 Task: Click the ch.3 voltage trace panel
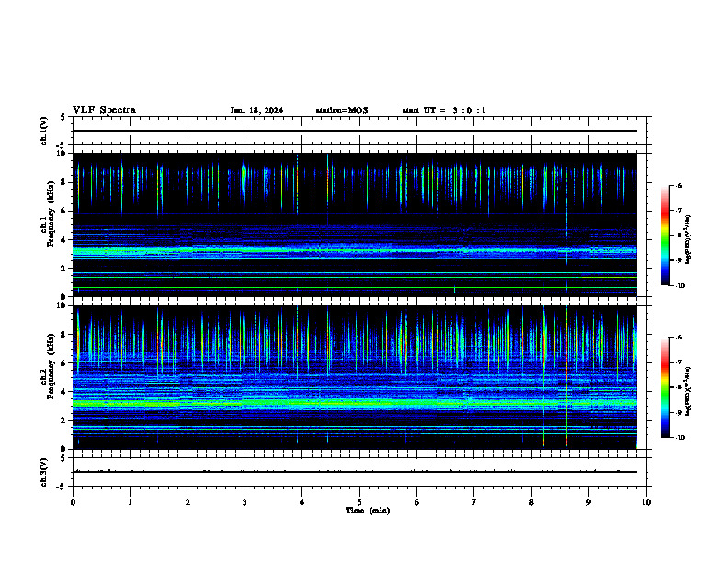tap(359, 472)
